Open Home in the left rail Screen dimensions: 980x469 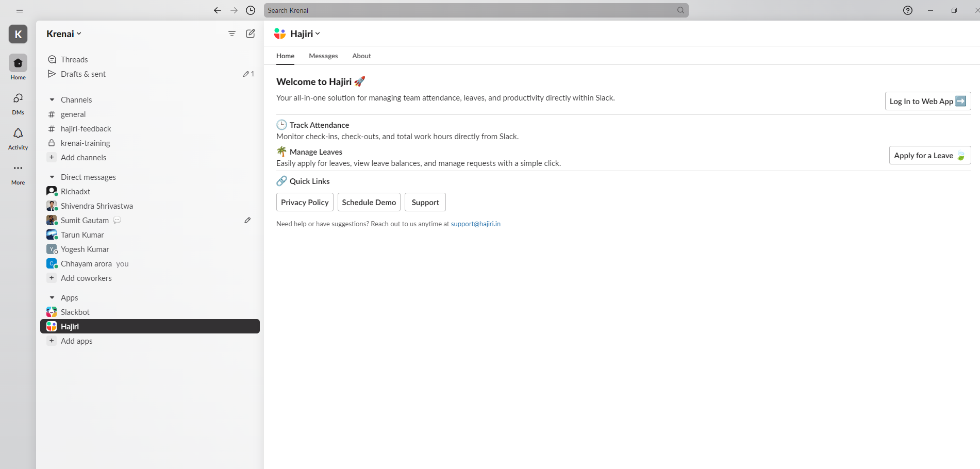18,68
